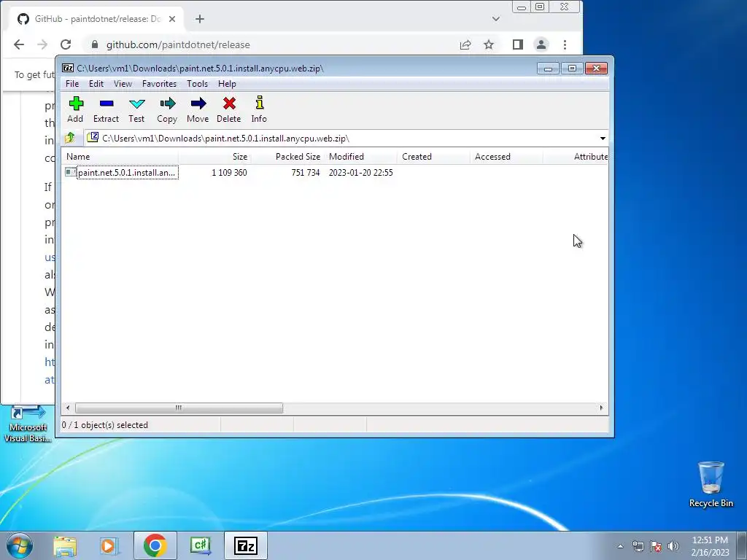Sort by the Accessed column header
Viewport: 747px width, 560px height.
[506, 157]
